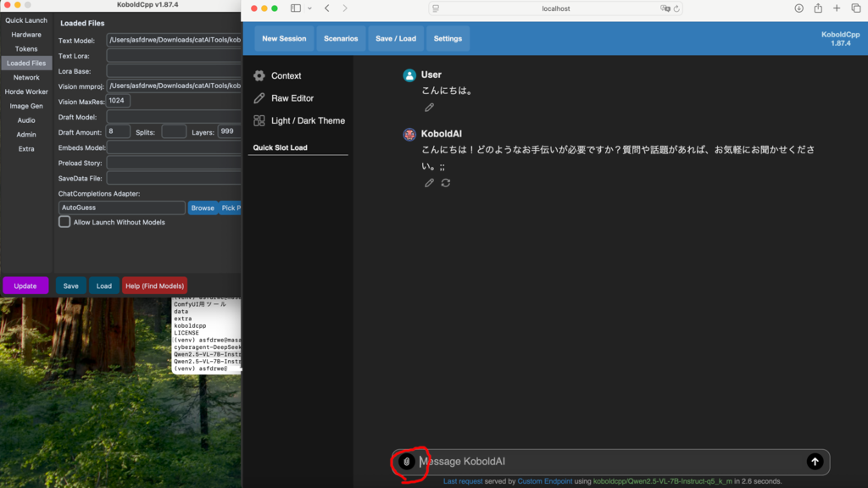Click the User avatar icon

click(x=409, y=75)
